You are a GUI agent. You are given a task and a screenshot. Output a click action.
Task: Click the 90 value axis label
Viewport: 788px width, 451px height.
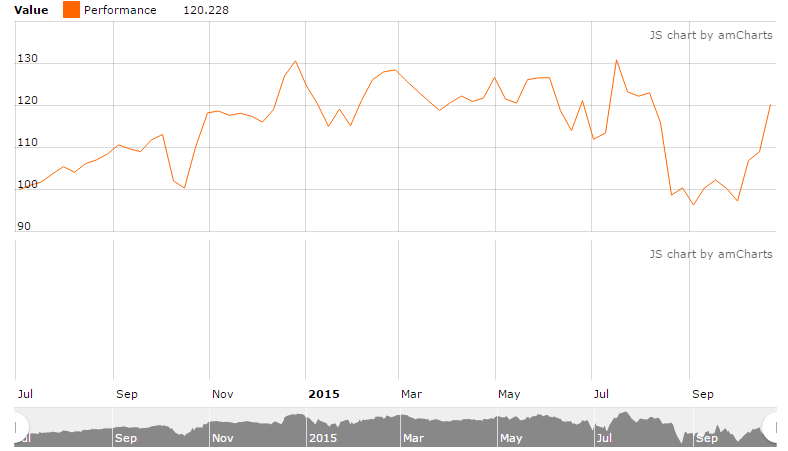(24, 226)
